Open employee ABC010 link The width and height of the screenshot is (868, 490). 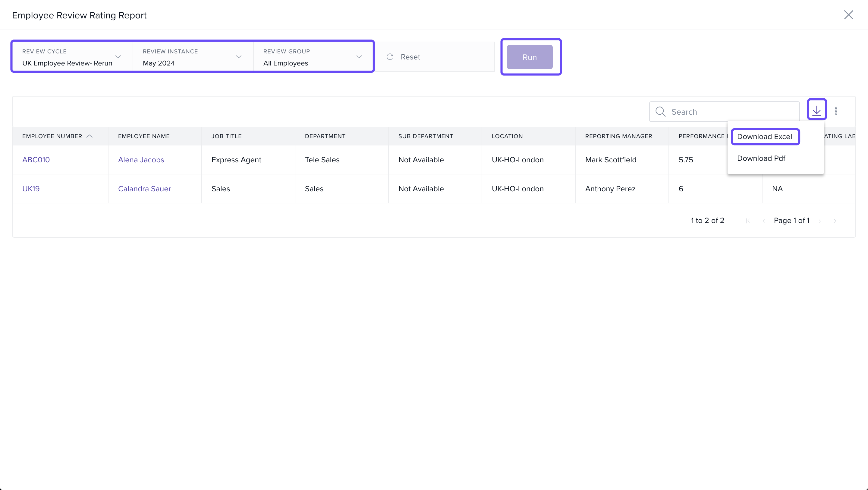pos(36,160)
